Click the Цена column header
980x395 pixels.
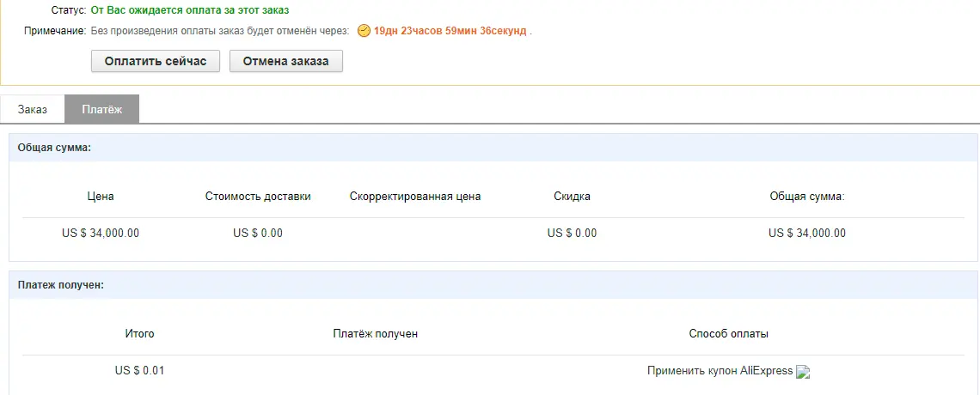click(101, 197)
